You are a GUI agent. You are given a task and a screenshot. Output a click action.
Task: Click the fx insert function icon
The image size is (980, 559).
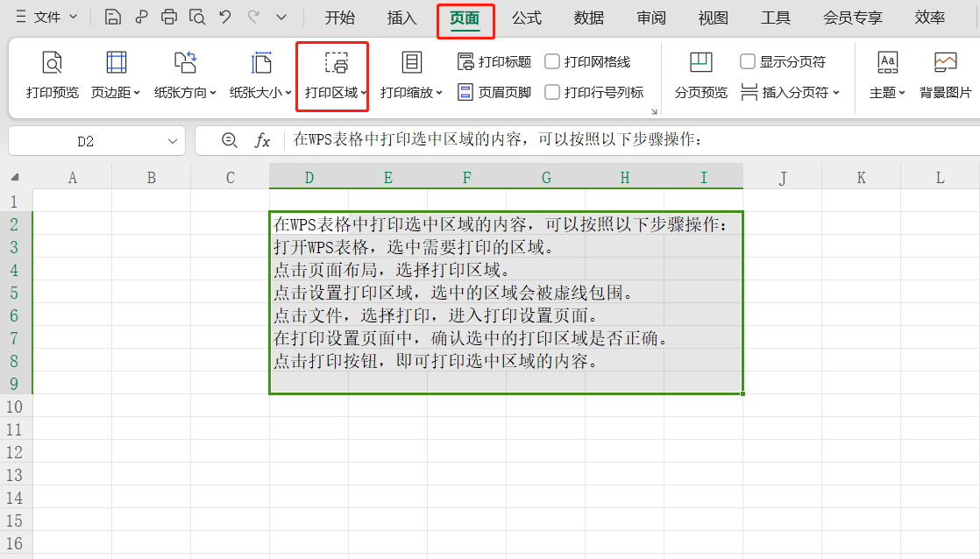click(x=262, y=140)
